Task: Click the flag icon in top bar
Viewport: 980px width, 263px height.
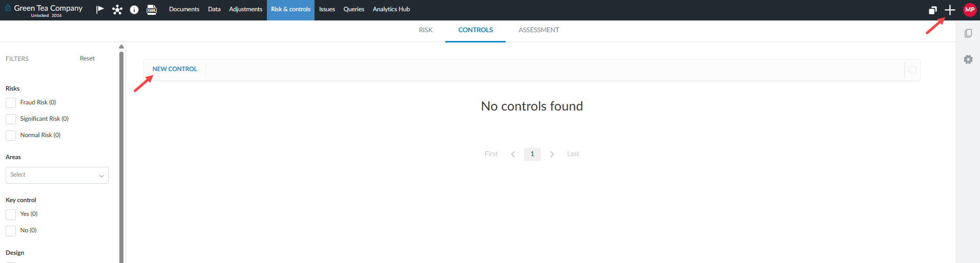Action: [x=100, y=9]
